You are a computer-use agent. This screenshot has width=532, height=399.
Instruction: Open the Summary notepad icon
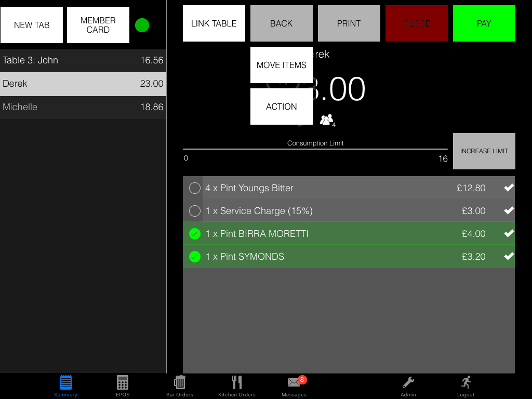click(x=65, y=383)
